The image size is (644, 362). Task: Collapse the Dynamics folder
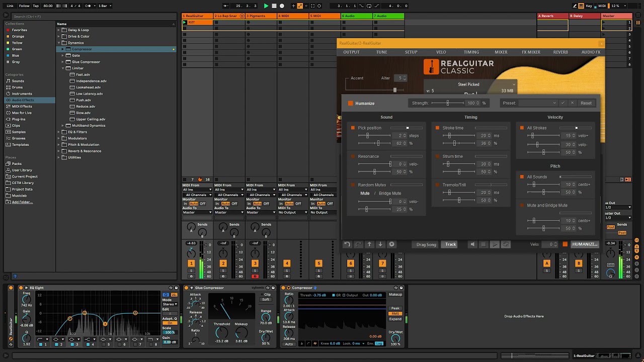pyautogui.click(x=59, y=43)
